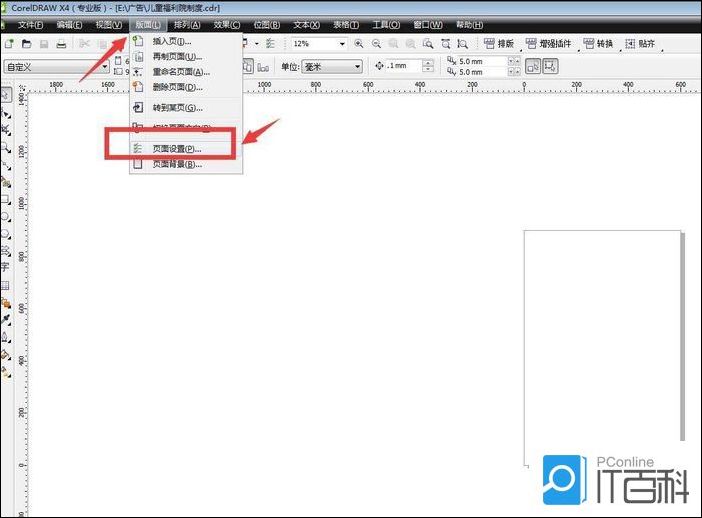
Task: Open the 工具(O) menu
Action: point(386,25)
